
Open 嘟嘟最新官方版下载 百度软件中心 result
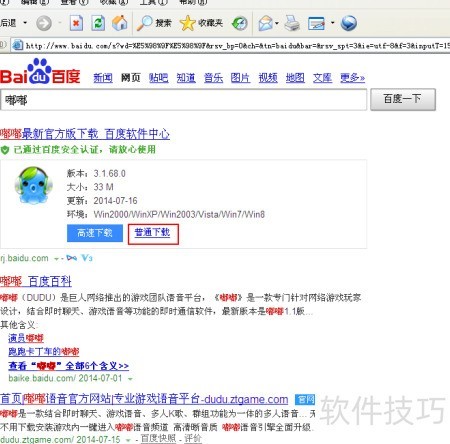[x=85, y=134]
